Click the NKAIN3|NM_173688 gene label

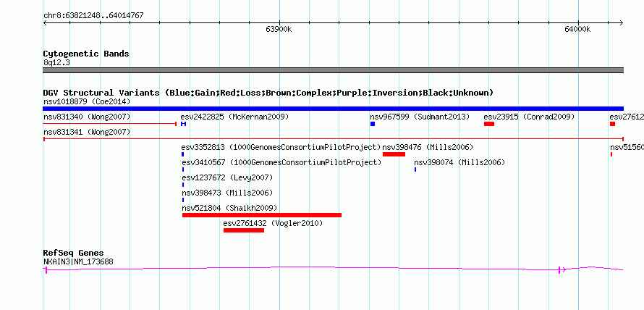tap(78, 262)
